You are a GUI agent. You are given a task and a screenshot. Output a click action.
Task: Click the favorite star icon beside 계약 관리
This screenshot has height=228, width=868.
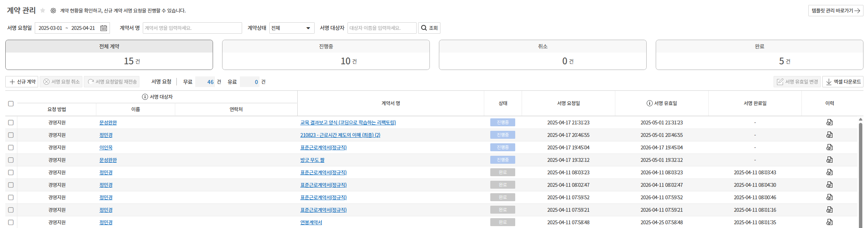[43, 11]
